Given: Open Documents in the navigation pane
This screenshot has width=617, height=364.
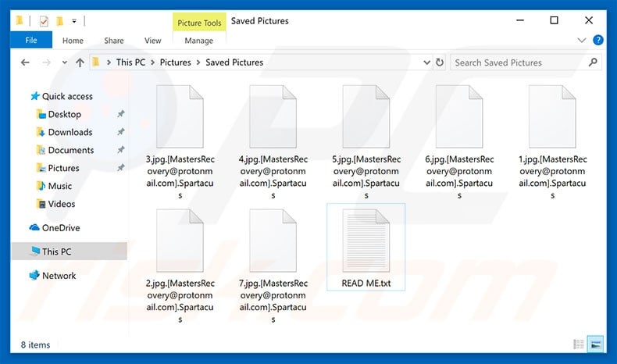Looking at the screenshot, I should pyautogui.click(x=71, y=150).
